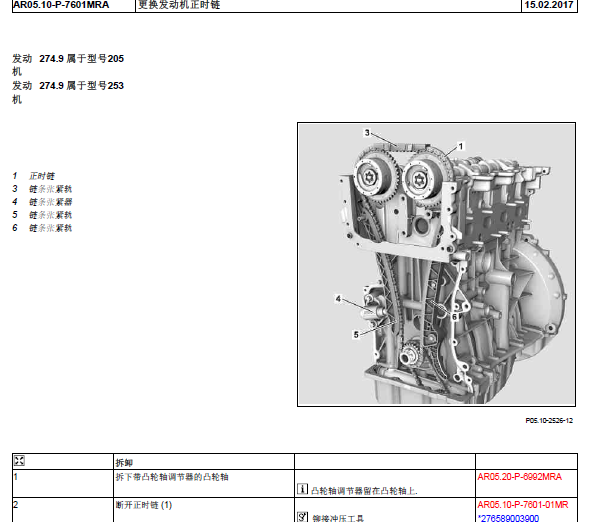Click callout number 1 in the diagram
599x522 pixels.
(461, 146)
